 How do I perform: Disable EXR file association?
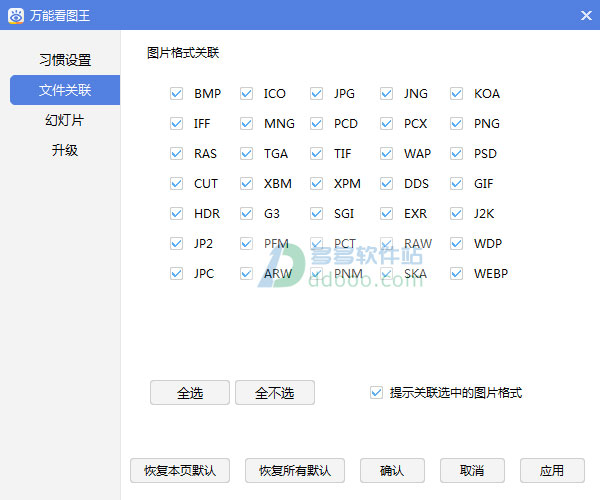pyautogui.click(x=386, y=213)
